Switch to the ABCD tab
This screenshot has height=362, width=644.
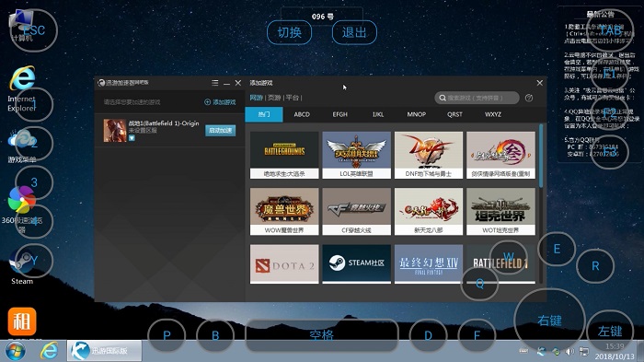coord(302,114)
